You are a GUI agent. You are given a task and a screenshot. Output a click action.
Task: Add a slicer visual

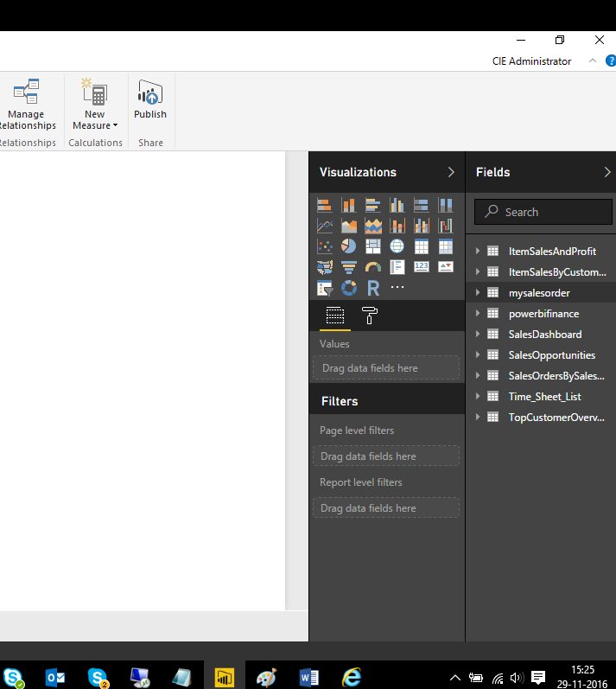click(x=325, y=288)
